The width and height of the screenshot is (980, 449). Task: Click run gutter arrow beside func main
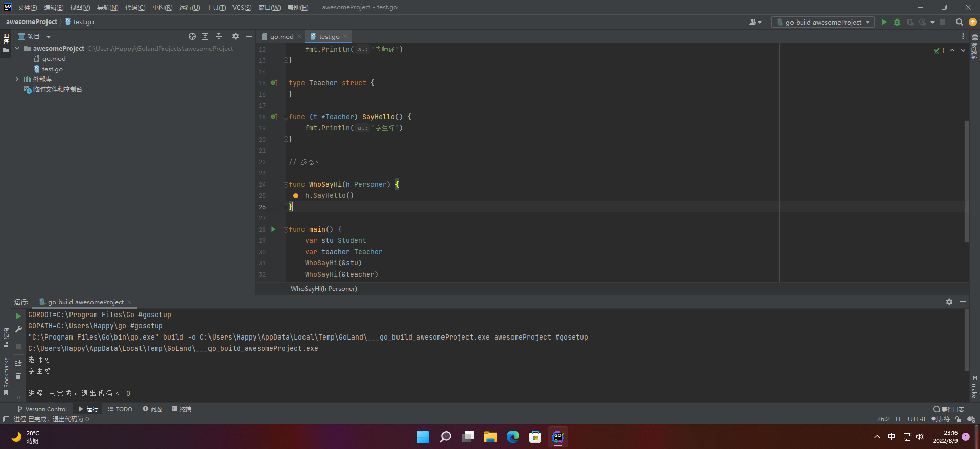[273, 229]
